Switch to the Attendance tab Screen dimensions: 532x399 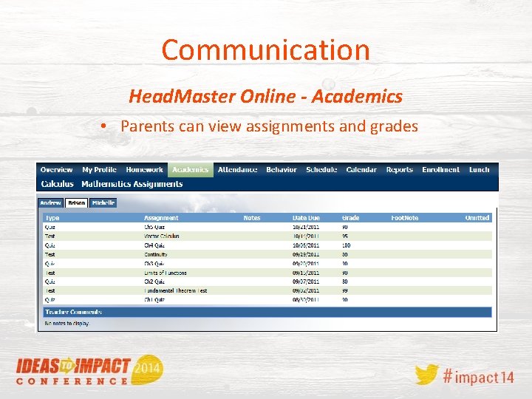coord(237,170)
